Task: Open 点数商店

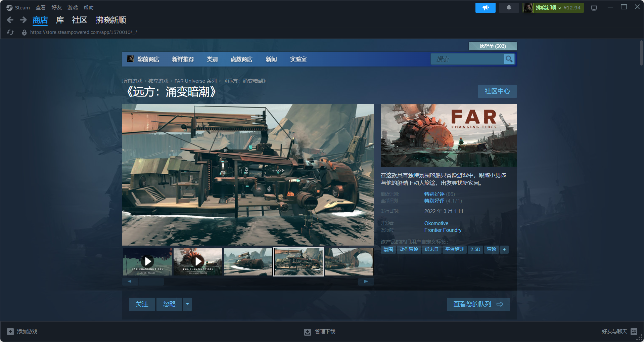Action: [x=241, y=59]
